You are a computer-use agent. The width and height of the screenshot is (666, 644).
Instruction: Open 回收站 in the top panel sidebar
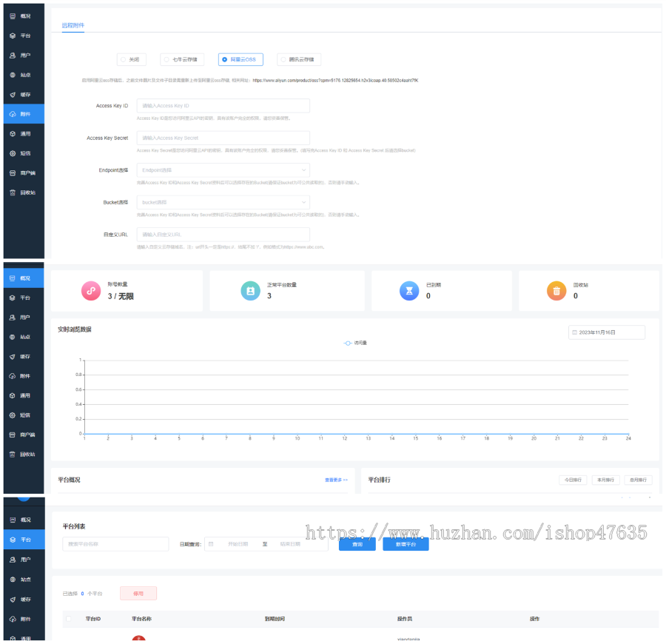coord(24,192)
